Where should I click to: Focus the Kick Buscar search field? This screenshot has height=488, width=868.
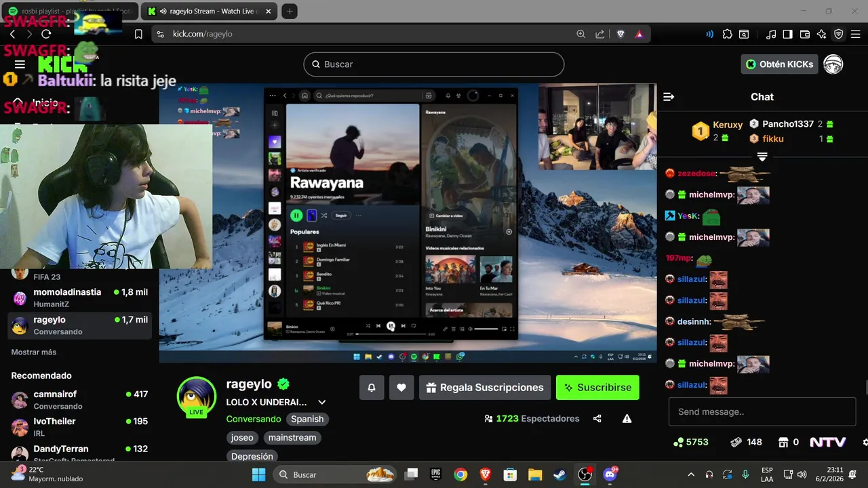click(434, 64)
